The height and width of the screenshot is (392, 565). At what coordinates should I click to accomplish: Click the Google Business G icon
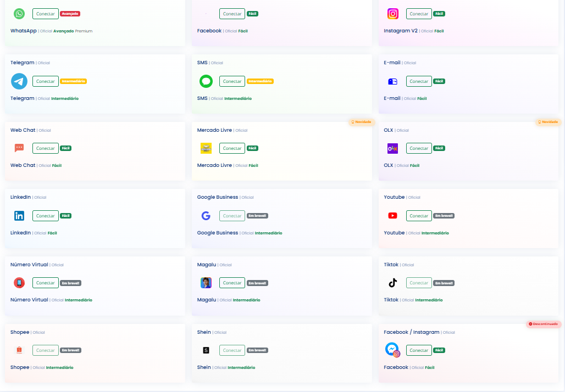coord(206,216)
